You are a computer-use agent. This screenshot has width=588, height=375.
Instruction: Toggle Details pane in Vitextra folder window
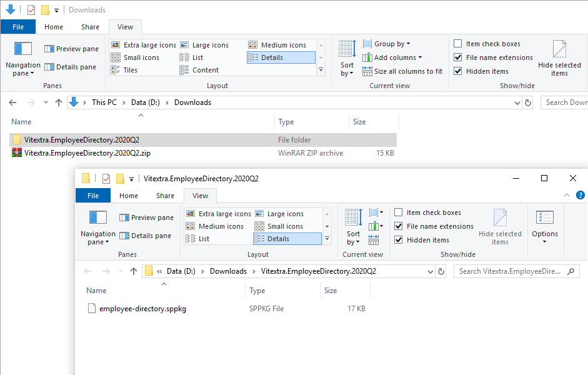[145, 236]
